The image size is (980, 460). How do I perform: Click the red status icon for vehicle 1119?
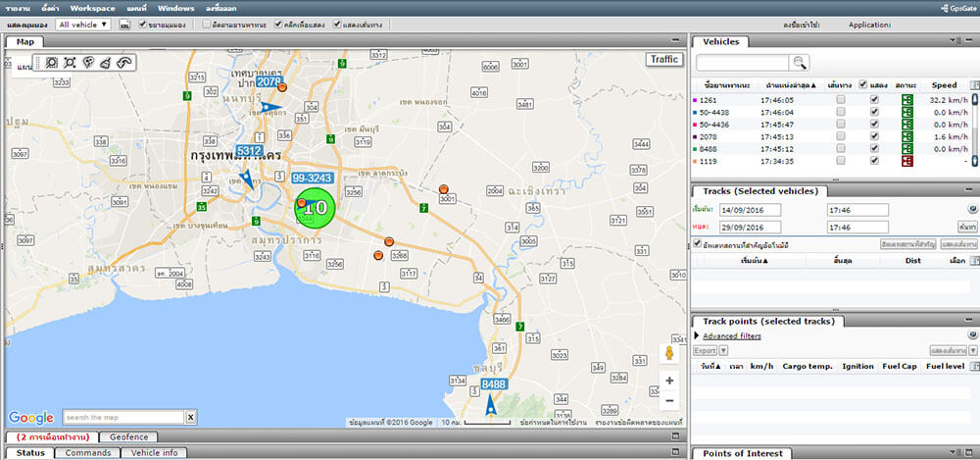[x=906, y=161]
